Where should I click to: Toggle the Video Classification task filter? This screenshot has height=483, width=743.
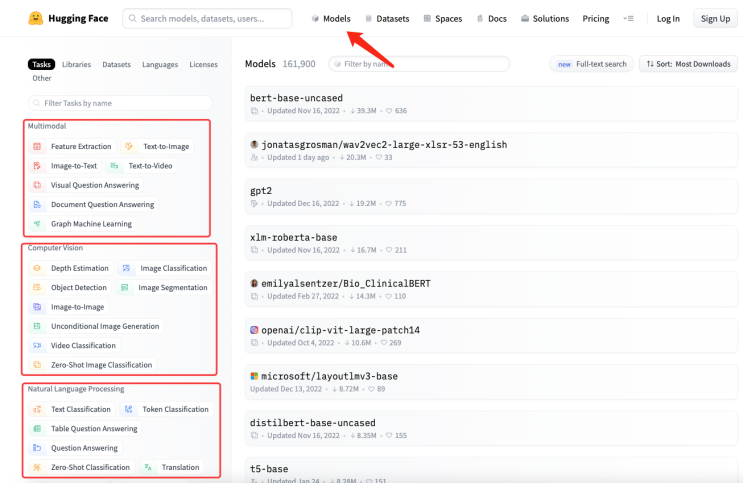[83, 346]
